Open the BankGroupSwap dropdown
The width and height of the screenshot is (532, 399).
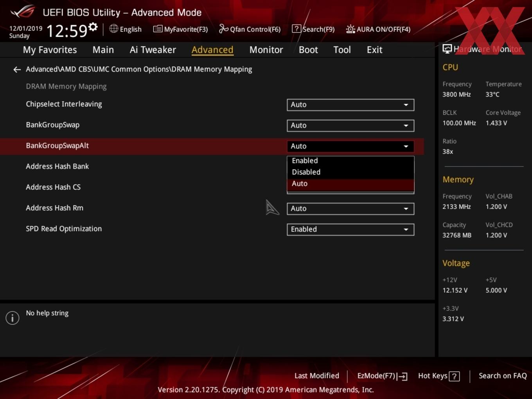tap(350, 126)
